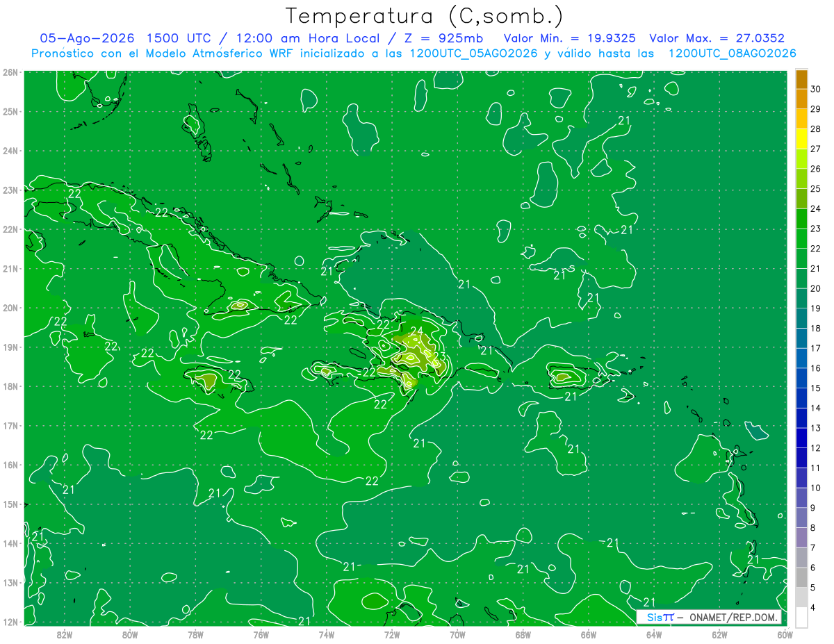Click the dark blue legend swatch between 12 and 13
The height and width of the screenshot is (644, 834).
click(x=801, y=438)
